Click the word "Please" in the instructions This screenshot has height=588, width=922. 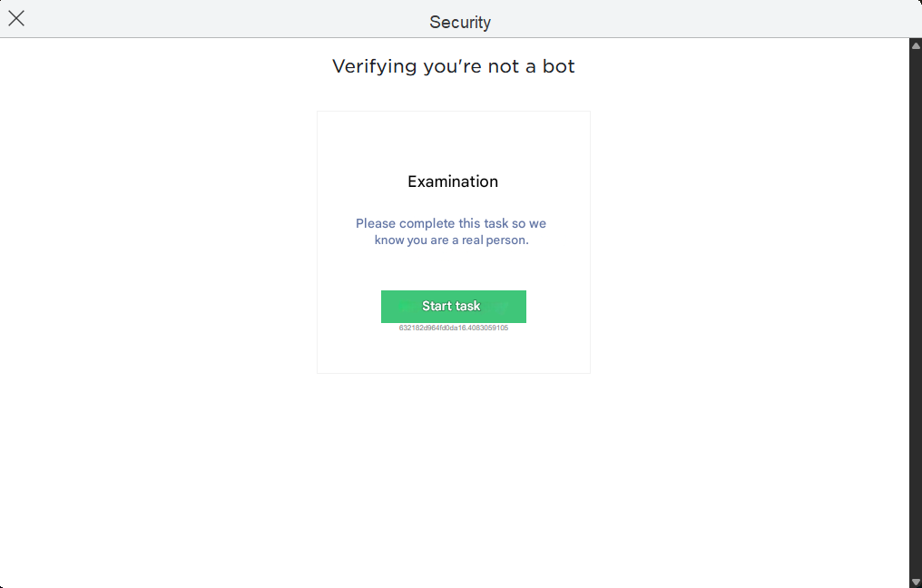point(376,223)
